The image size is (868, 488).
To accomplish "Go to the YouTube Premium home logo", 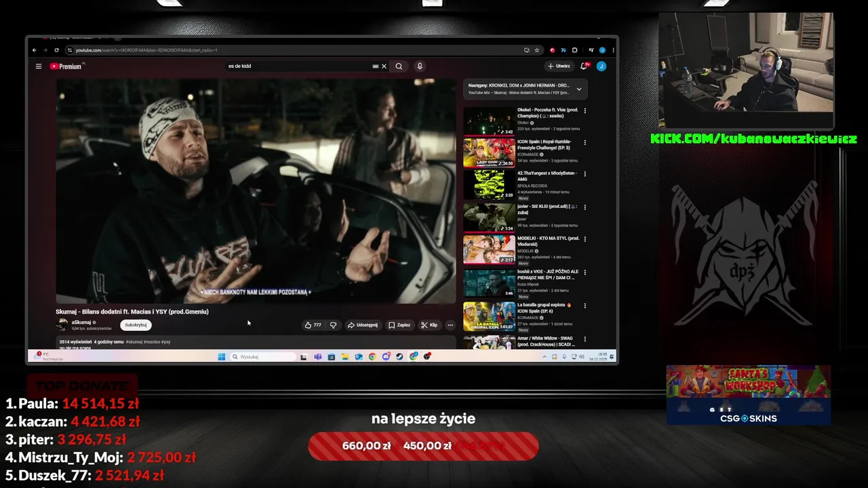I will click(x=66, y=66).
